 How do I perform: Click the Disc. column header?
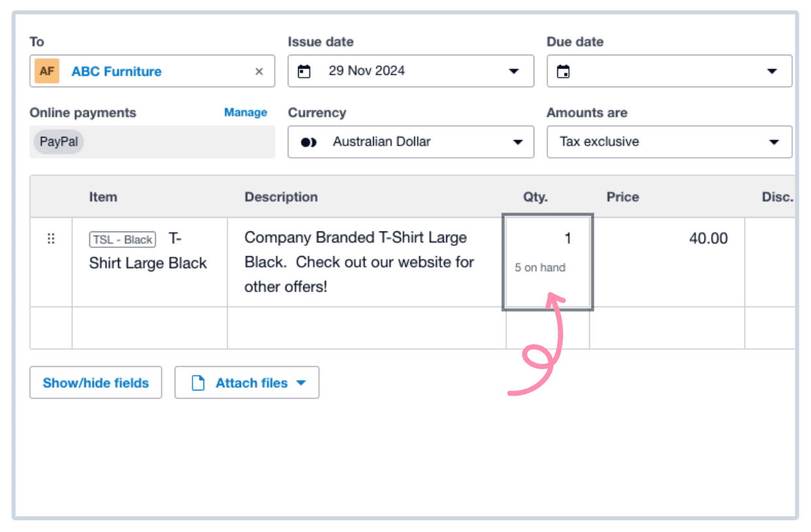[777, 197]
